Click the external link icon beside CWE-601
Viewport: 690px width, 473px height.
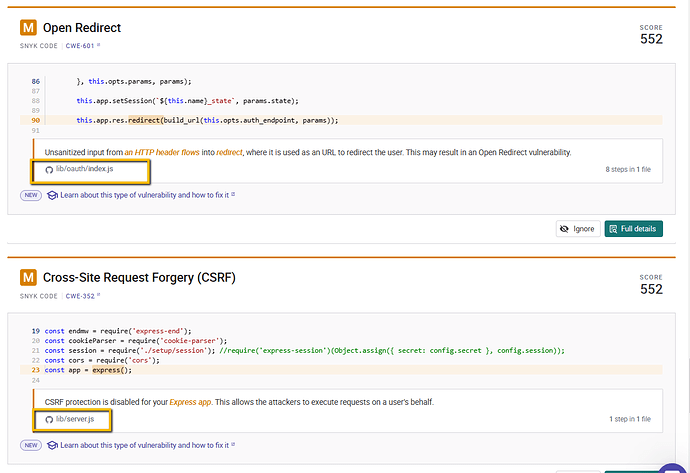point(99,45)
